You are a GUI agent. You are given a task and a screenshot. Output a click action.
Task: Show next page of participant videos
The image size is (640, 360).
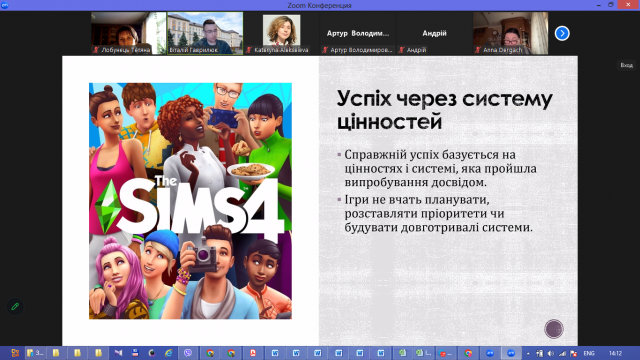coord(562,33)
